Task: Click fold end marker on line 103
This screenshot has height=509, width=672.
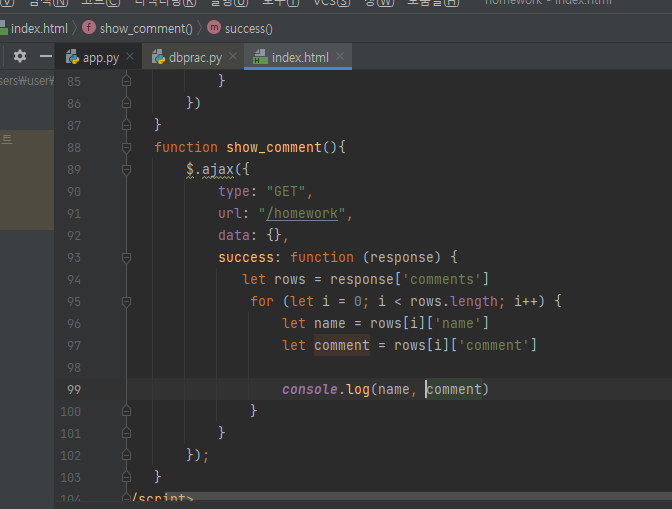Action: click(126, 477)
